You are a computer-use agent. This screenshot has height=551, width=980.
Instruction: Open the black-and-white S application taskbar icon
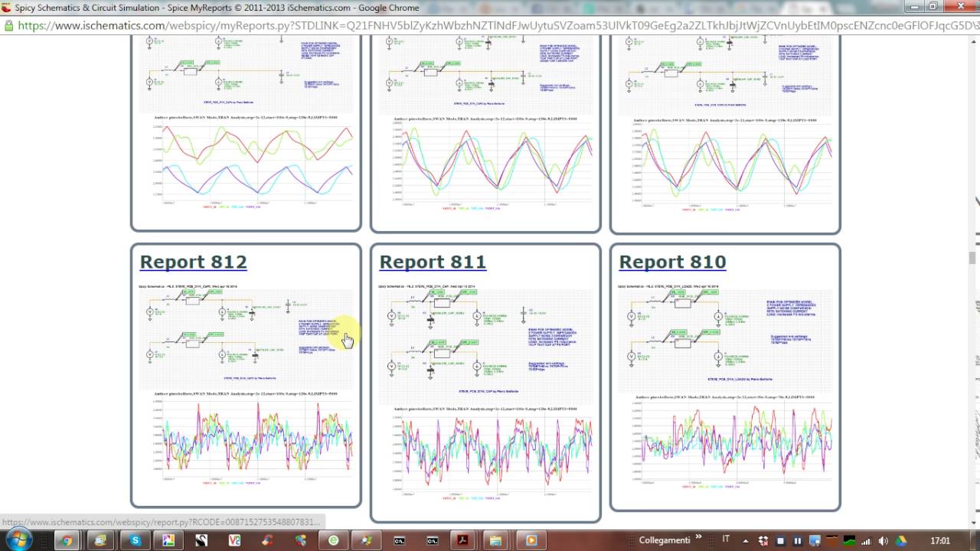pos(201,540)
